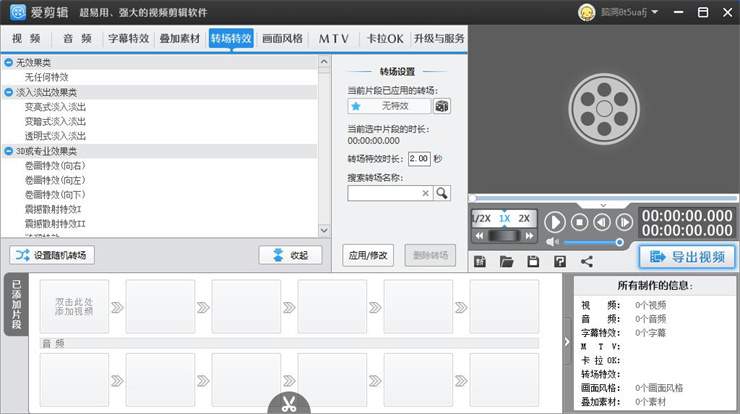This screenshot has height=414, width=740.
Task: Click 应用/修改 button
Action: (368, 255)
